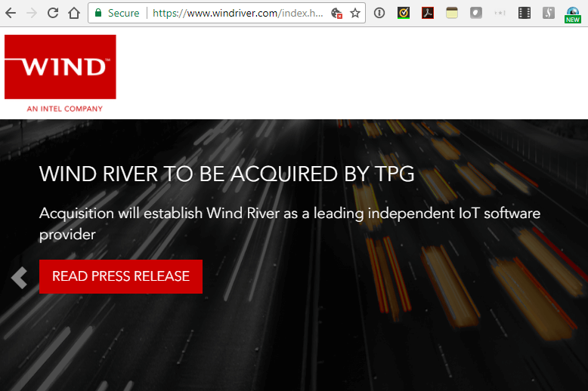Go to previous slide with left carousel arrow

click(x=19, y=278)
